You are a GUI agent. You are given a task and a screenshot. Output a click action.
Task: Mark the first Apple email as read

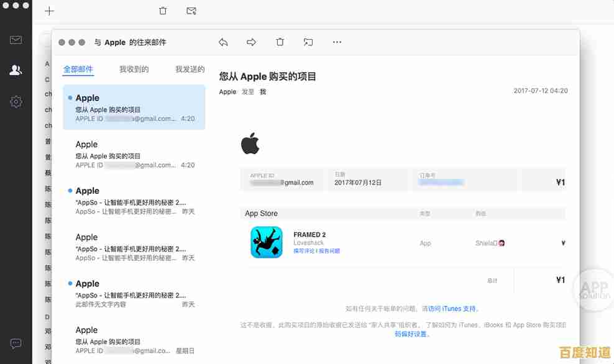(x=70, y=98)
